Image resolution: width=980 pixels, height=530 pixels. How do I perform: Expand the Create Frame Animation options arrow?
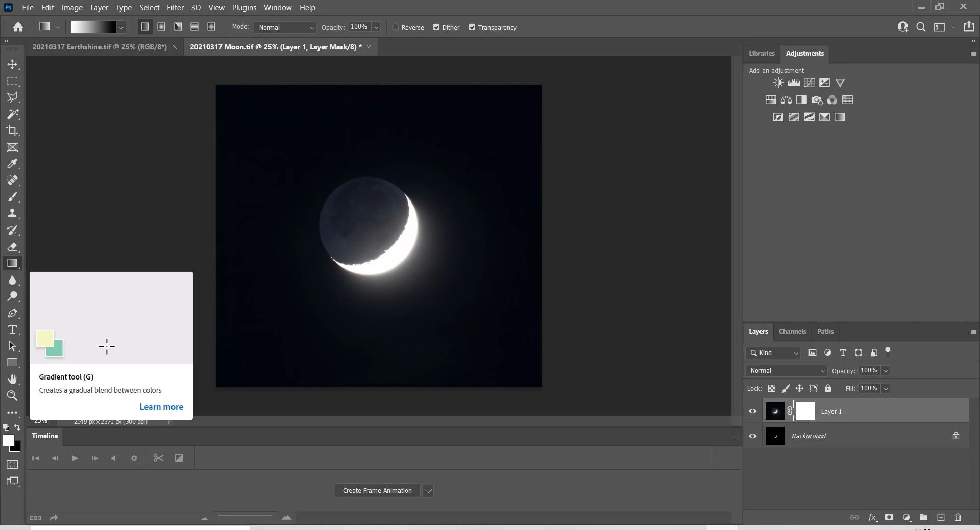pos(428,491)
